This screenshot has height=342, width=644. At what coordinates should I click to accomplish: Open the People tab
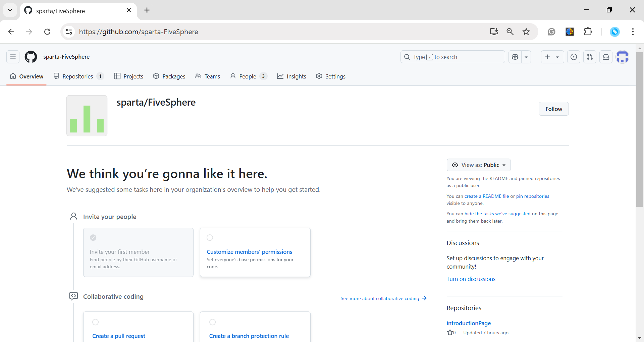pos(249,76)
